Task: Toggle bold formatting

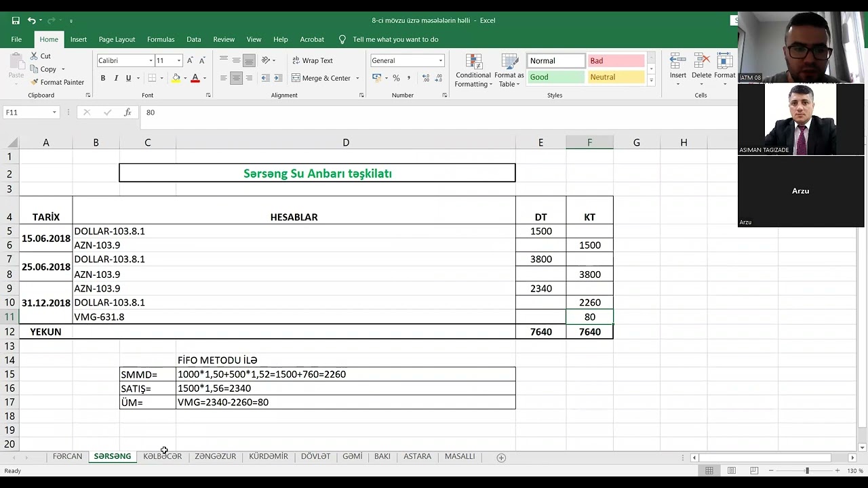Action: pyautogui.click(x=103, y=78)
